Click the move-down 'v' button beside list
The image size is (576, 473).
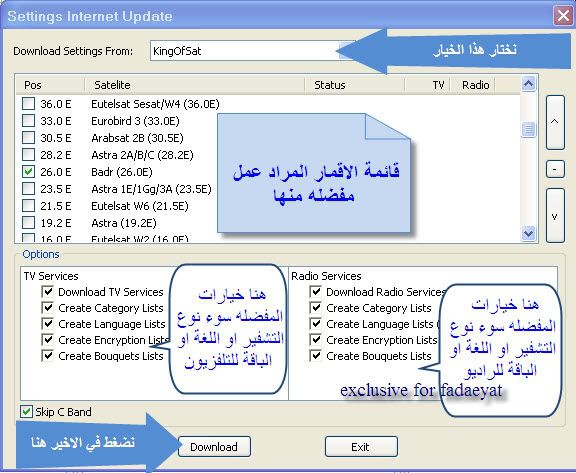coord(555,216)
